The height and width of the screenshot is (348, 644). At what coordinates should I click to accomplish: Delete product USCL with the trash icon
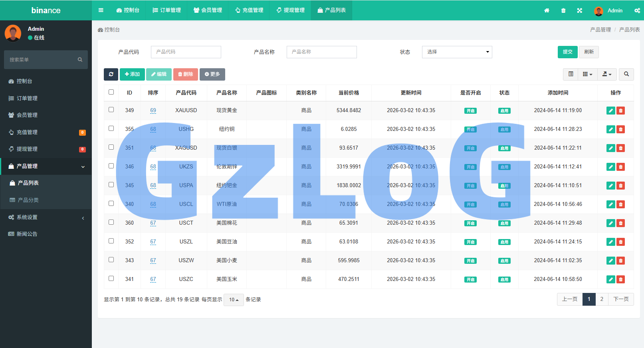621,204
